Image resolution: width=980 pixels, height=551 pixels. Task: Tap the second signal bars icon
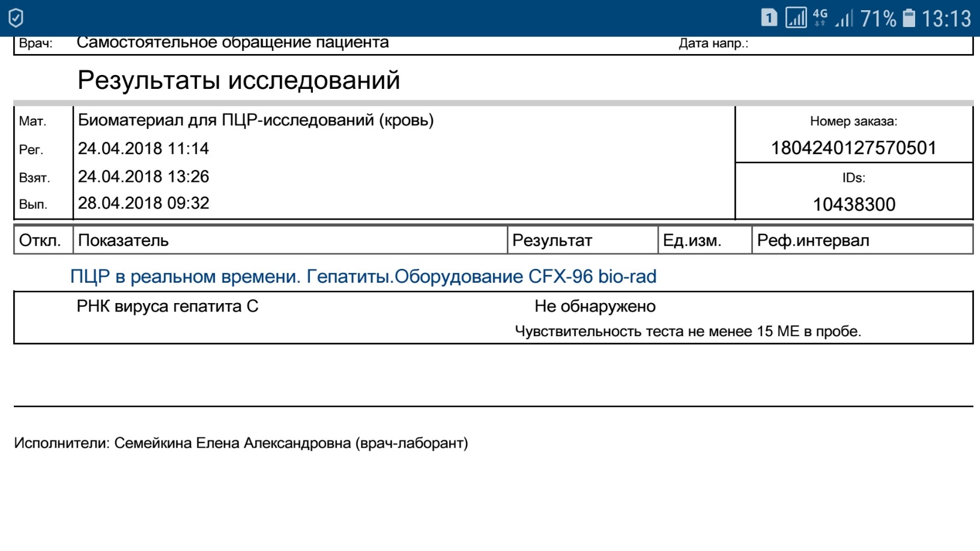pos(844,19)
